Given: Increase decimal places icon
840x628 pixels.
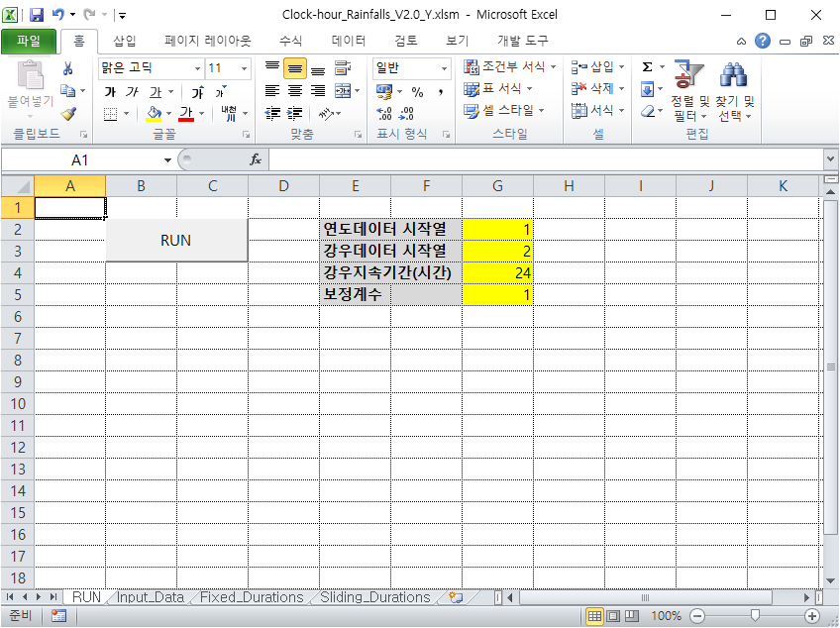Looking at the screenshot, I should [384, 114].
